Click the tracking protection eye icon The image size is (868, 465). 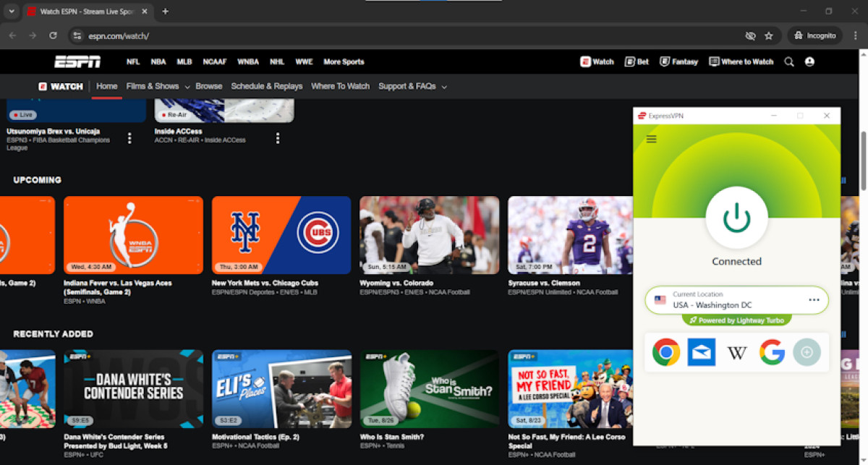750,35
